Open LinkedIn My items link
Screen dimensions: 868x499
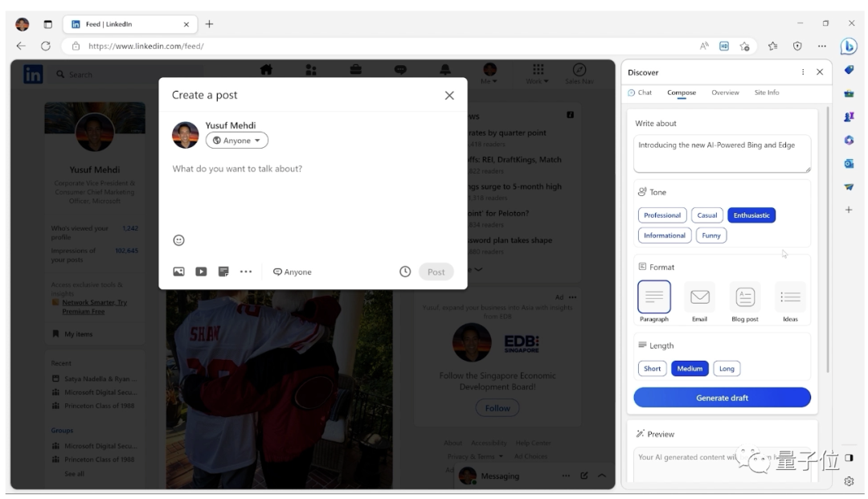pyautogui.click(x=72, y=334)
